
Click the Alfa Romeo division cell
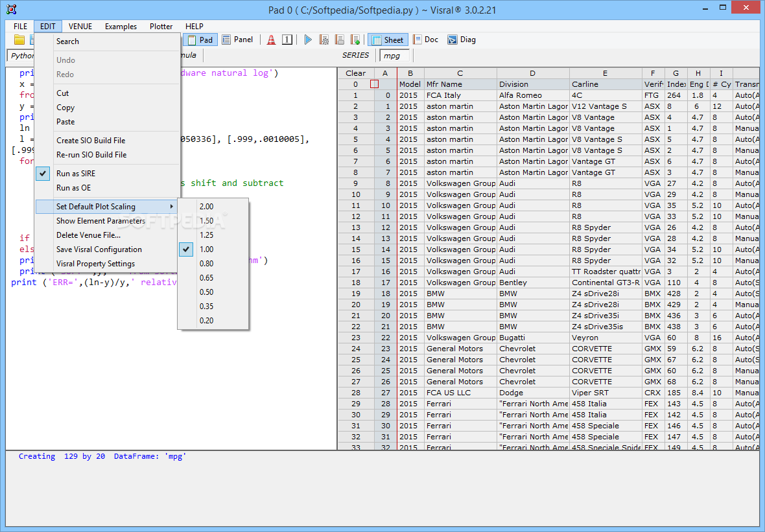533,95
